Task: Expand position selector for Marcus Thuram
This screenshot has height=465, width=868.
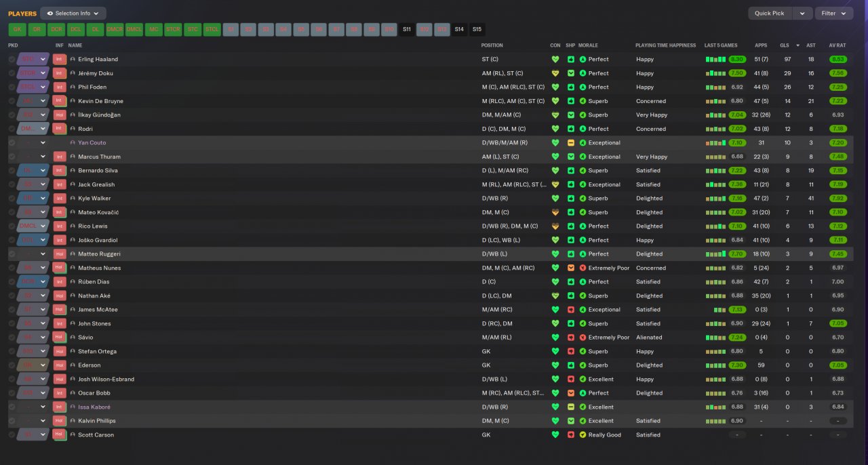Action: (x=43, y=157)
